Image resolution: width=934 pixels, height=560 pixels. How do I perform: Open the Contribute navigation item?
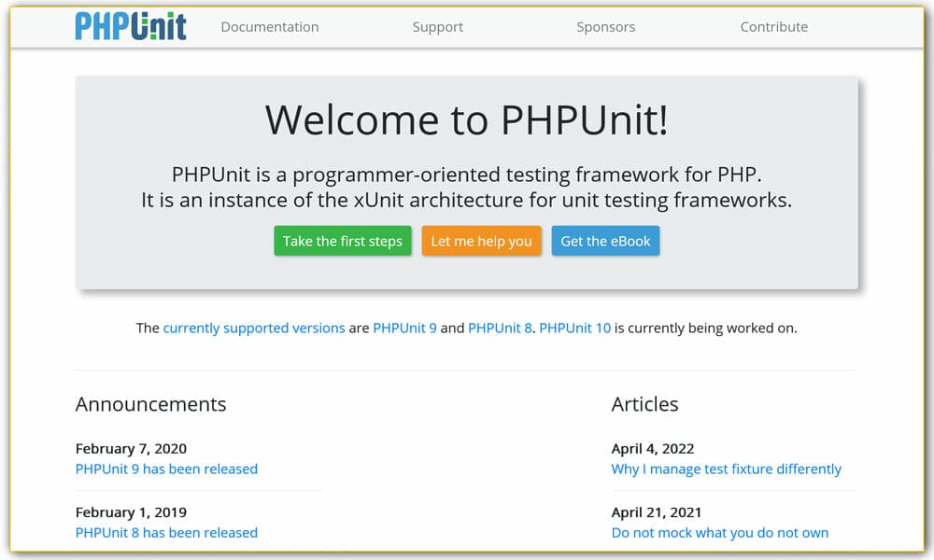click(x=773, y=27)
